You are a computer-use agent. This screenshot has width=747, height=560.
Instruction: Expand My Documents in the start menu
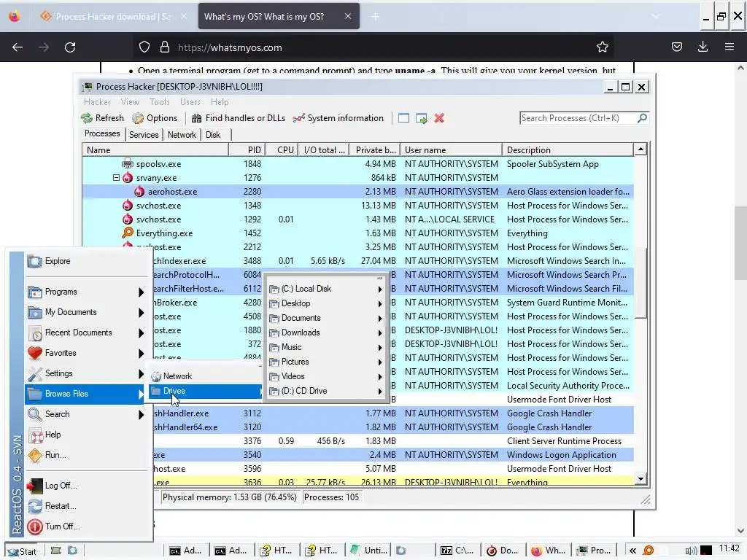pos(86,312)
